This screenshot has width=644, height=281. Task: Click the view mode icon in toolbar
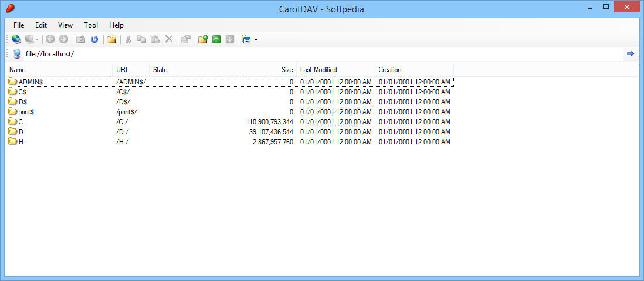[x=246, y=39]
